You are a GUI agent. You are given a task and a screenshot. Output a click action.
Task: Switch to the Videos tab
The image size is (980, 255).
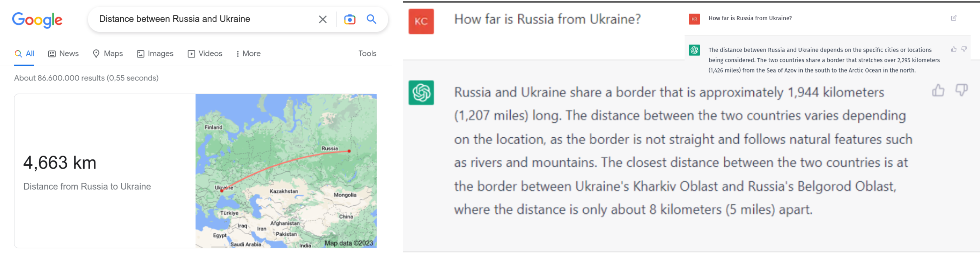(205, 54)
